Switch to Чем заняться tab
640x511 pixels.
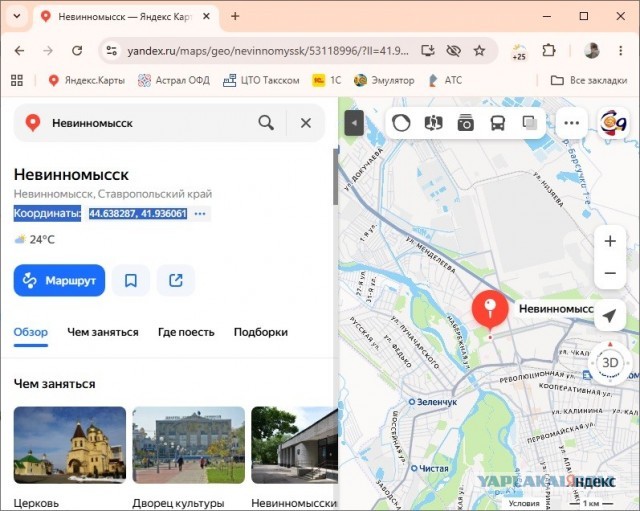(103, 332)
